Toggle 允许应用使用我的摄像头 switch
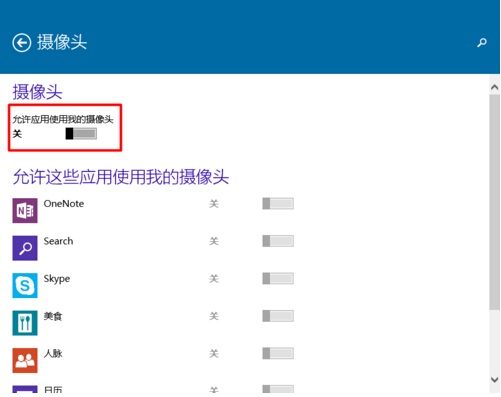 (x=81, y=134)
